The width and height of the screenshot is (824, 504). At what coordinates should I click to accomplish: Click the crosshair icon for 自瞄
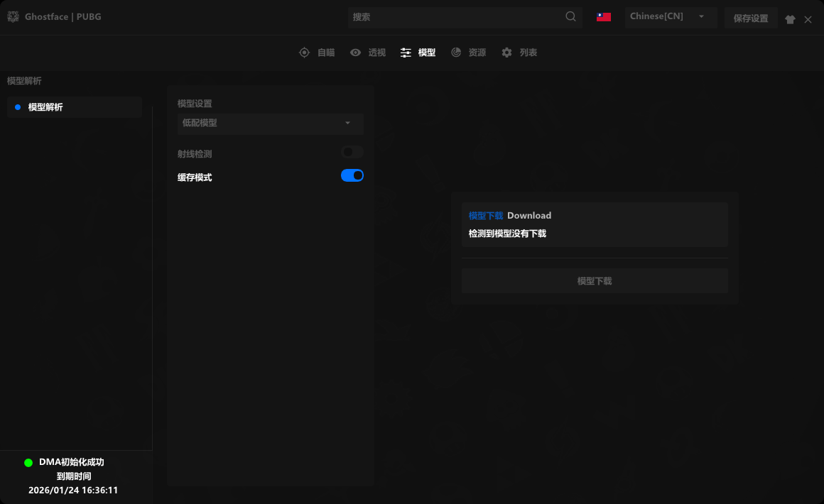[304, 53]
